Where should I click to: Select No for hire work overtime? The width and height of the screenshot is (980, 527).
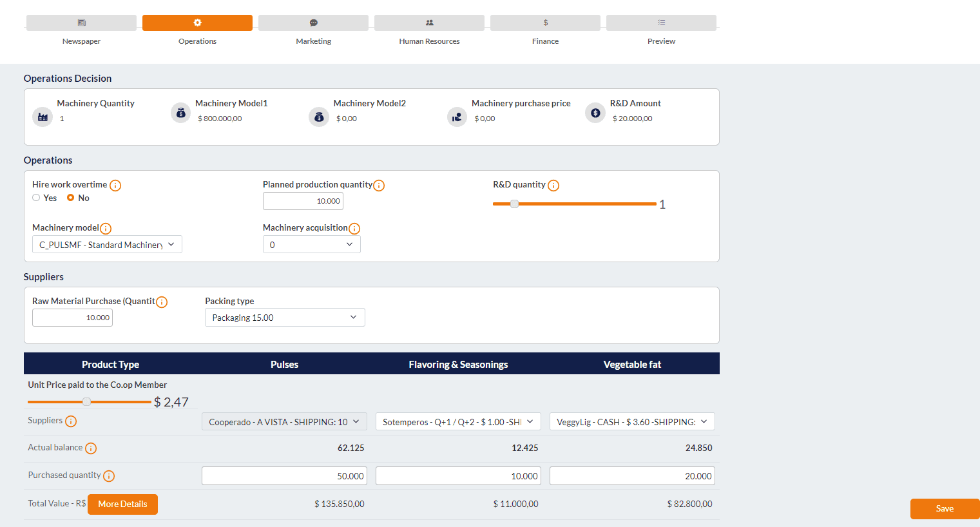click(71, 198)
